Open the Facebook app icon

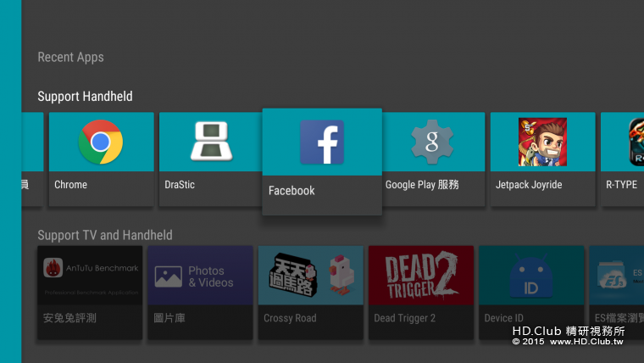(x=322, y=142)
